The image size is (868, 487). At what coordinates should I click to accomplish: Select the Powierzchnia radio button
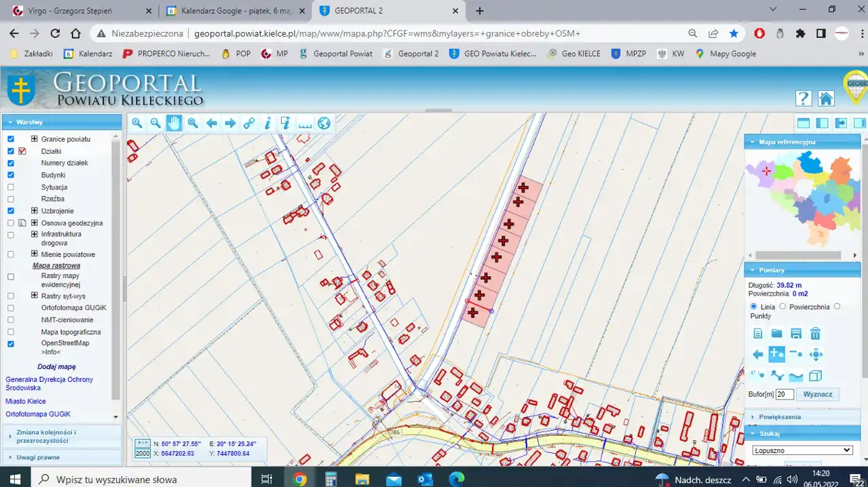782,307
